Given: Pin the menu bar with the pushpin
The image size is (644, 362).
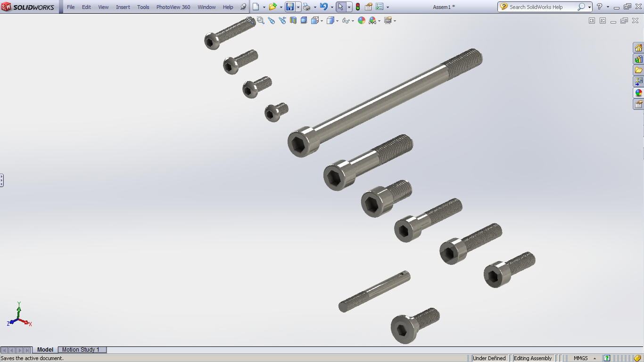Looking at the screenshot, I should [x=243, y=7].
